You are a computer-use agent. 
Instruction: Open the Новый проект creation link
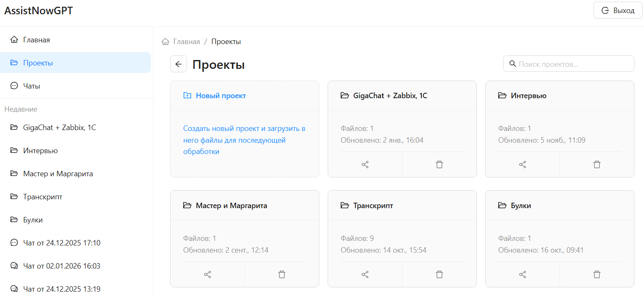point(220,95)
